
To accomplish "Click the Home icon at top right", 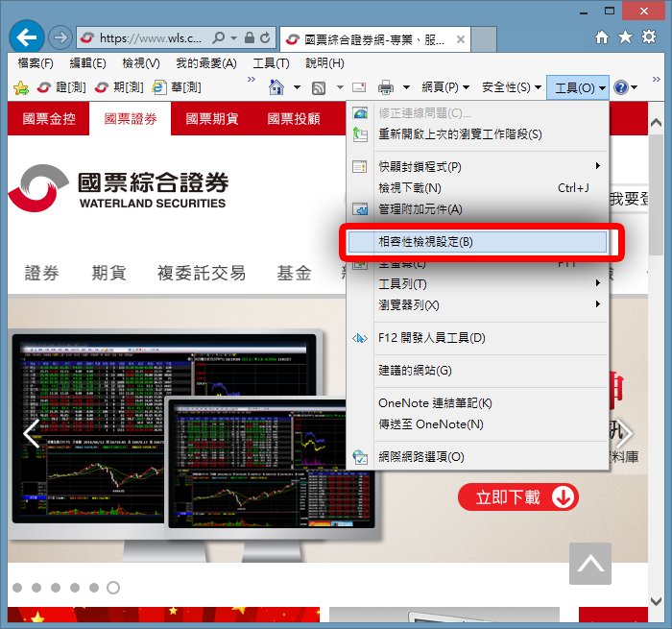I will point(602,37).
